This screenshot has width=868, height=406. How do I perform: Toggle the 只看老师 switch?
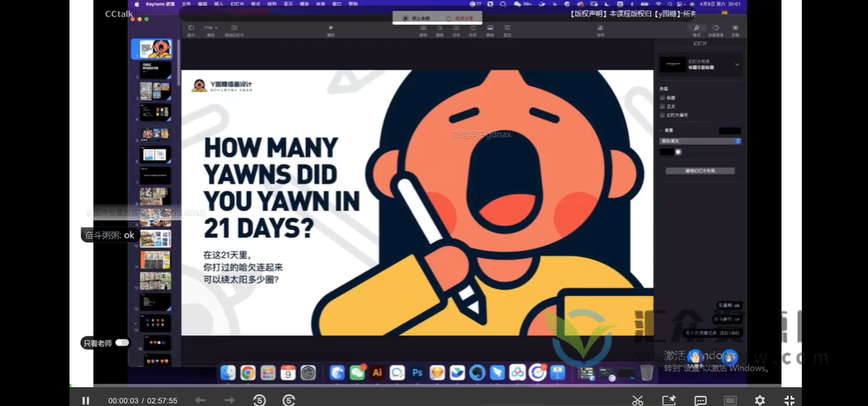click(x=122, y=342)
